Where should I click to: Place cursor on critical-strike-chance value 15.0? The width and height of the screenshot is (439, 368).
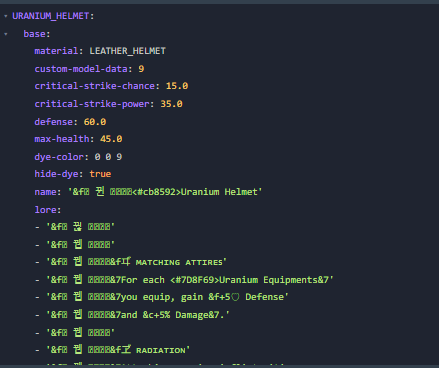177,86
